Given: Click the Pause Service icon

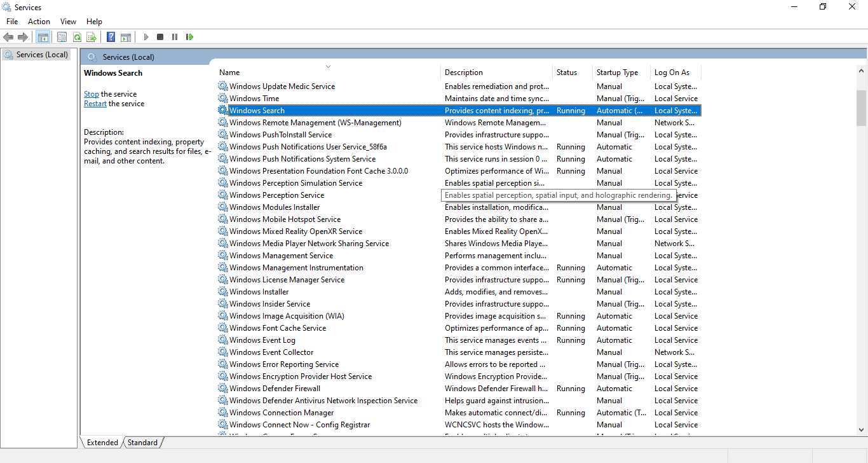Looking at the screenshot, I should [175, 37].
